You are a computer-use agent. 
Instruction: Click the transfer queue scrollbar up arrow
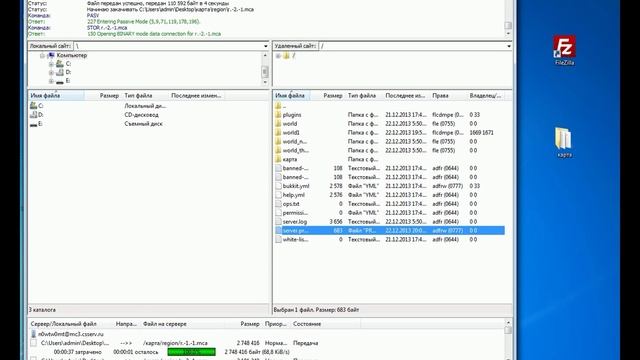508,322
